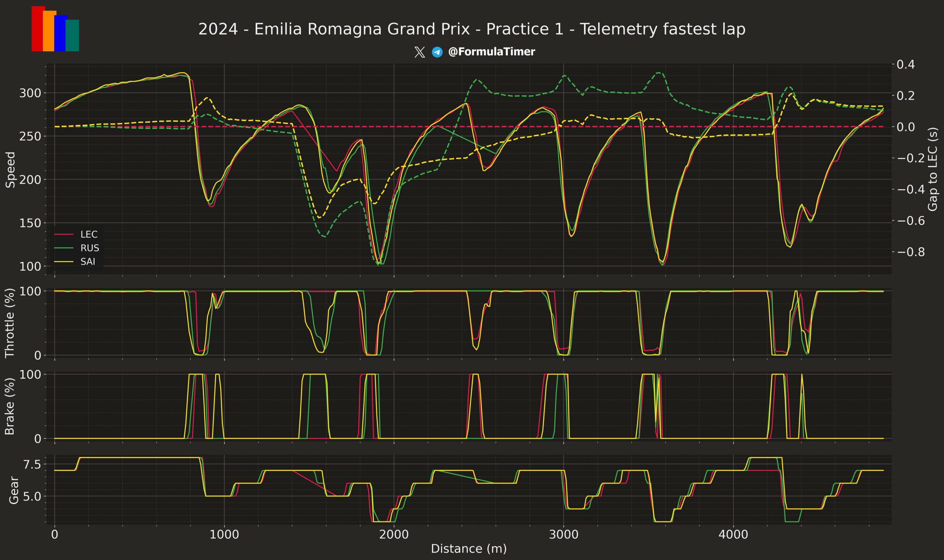Click the Throttle (%) axis label
Image resolution: width=944 pixels, height=560 pixels.
(10, 323)
